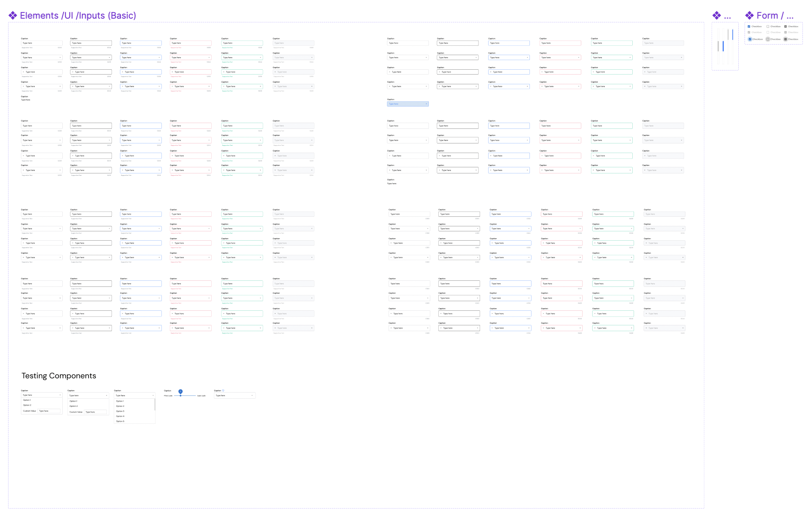This screenshot has height=517, width=812.
Task: Click the Elements /UI /Inputs (Basic) frame title
Action: (78, 16)
